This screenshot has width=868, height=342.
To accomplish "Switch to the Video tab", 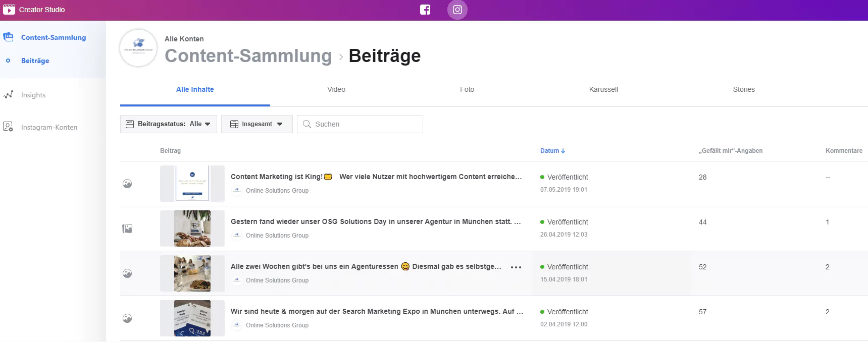I will tap(336, 89).
